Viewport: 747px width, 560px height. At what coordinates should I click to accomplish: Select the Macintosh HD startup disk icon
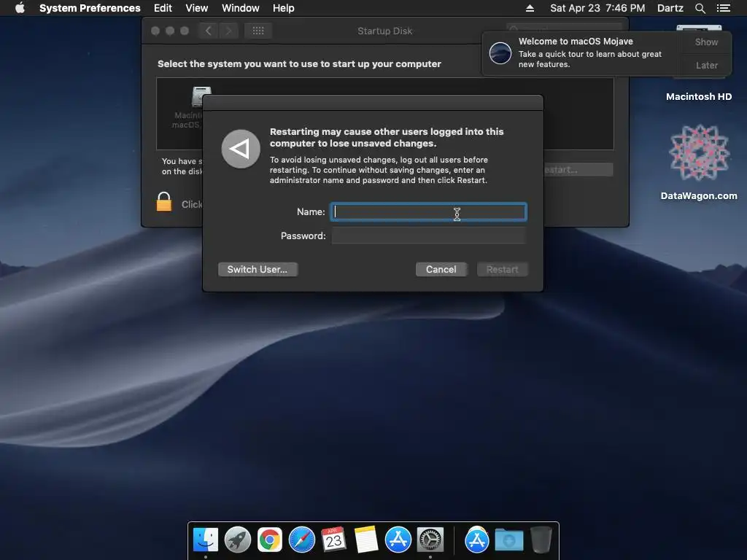[x=201, y=97]
